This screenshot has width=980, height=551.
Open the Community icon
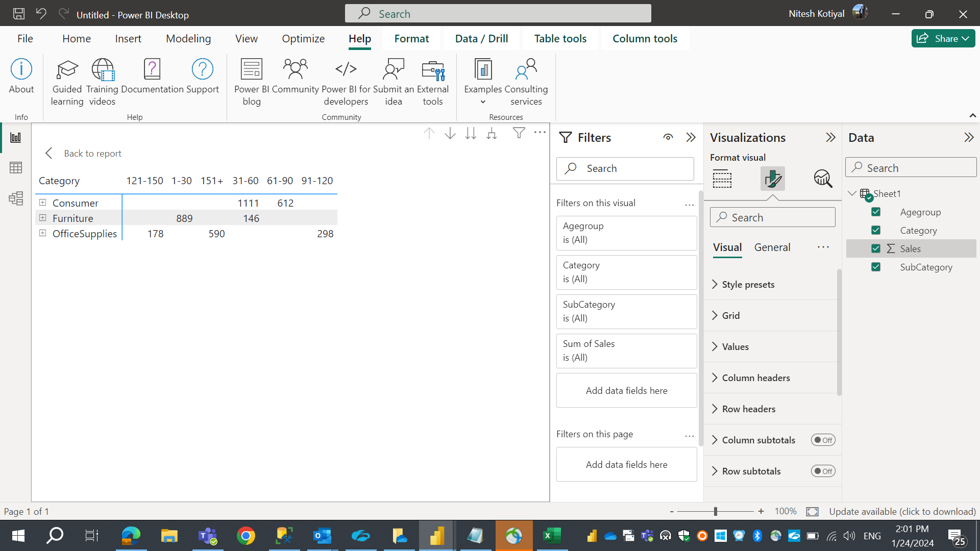pos(295,77)
